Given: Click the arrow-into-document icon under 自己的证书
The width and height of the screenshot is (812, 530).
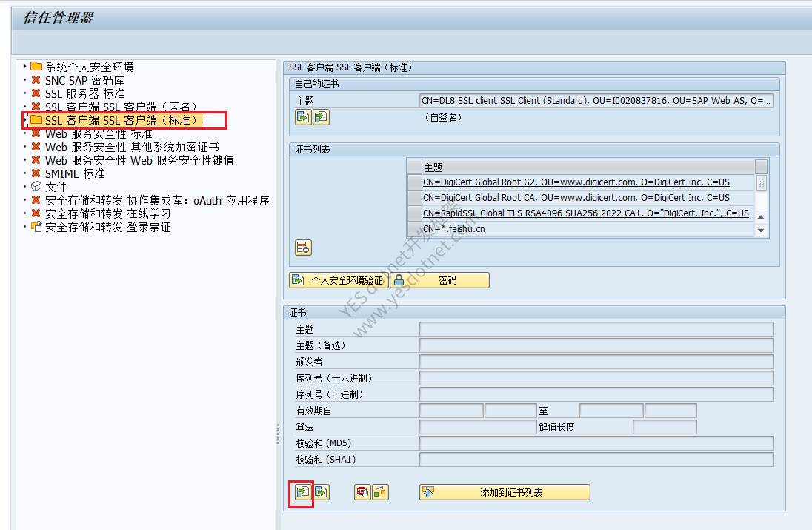Looking at the screenshot, I should tap(322, 117).
